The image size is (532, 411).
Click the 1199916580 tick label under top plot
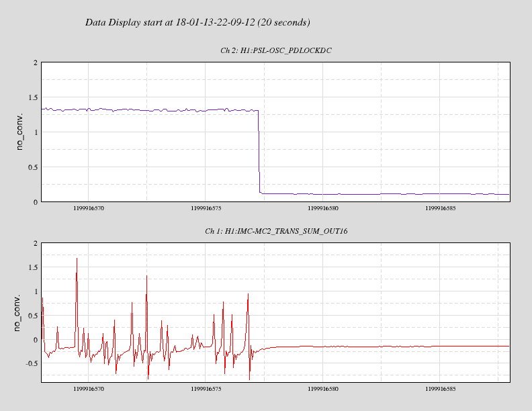[324, 208]
